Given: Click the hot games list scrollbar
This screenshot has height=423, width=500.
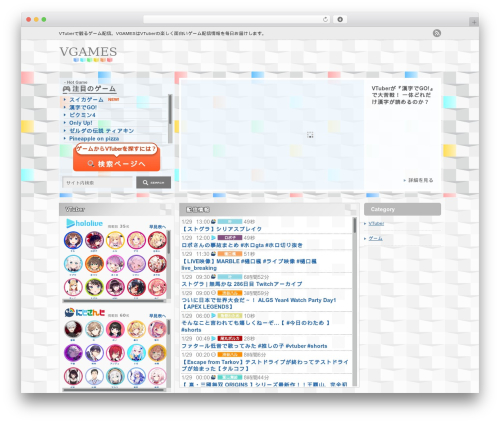Looking at the screenshot, I should [170, 118].
